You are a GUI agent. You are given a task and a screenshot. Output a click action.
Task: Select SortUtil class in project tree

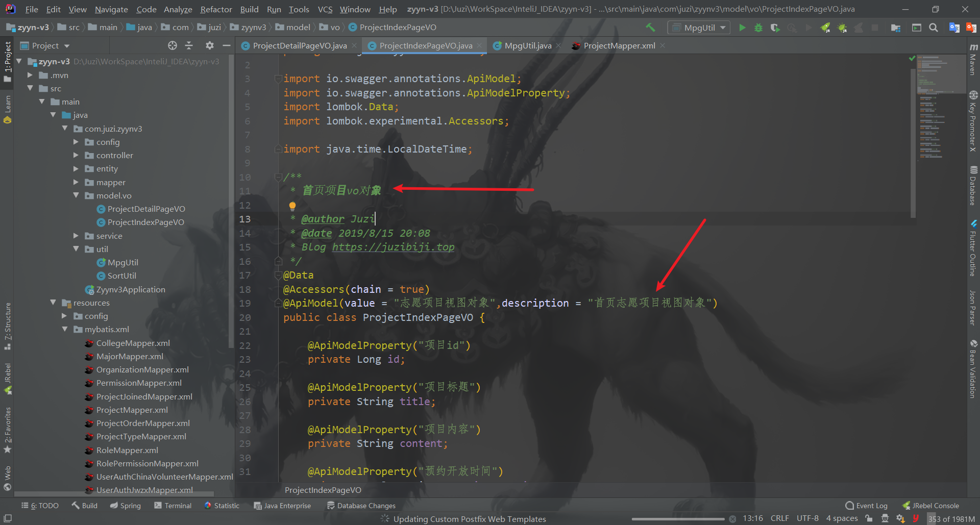(x=121, y=276)
